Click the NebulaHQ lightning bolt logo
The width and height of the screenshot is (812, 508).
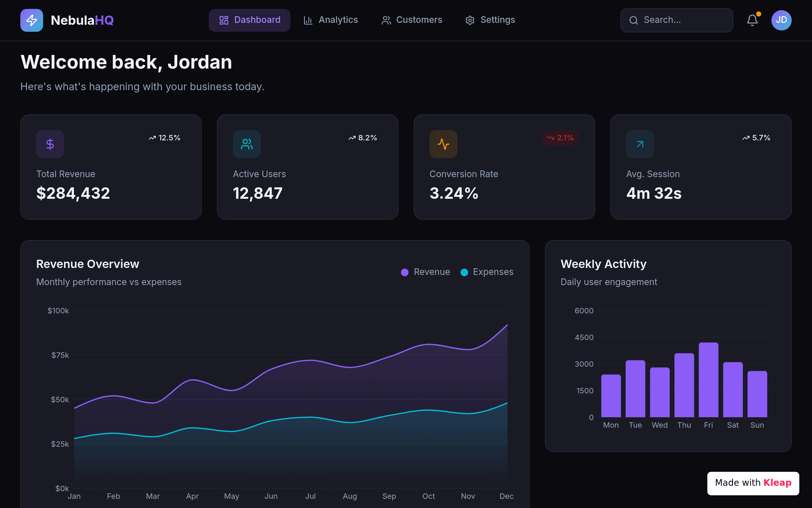click(31, 20)
